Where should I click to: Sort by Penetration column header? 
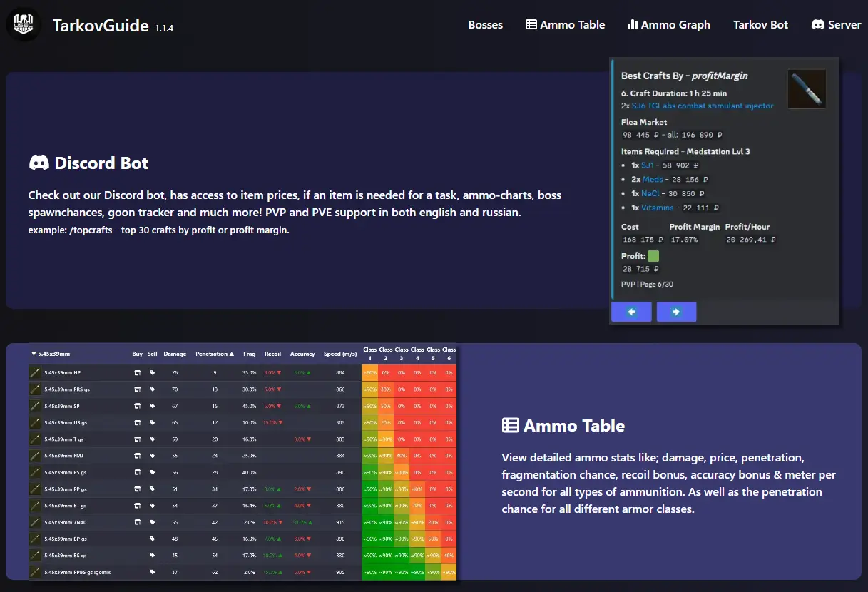pos(214,354)
